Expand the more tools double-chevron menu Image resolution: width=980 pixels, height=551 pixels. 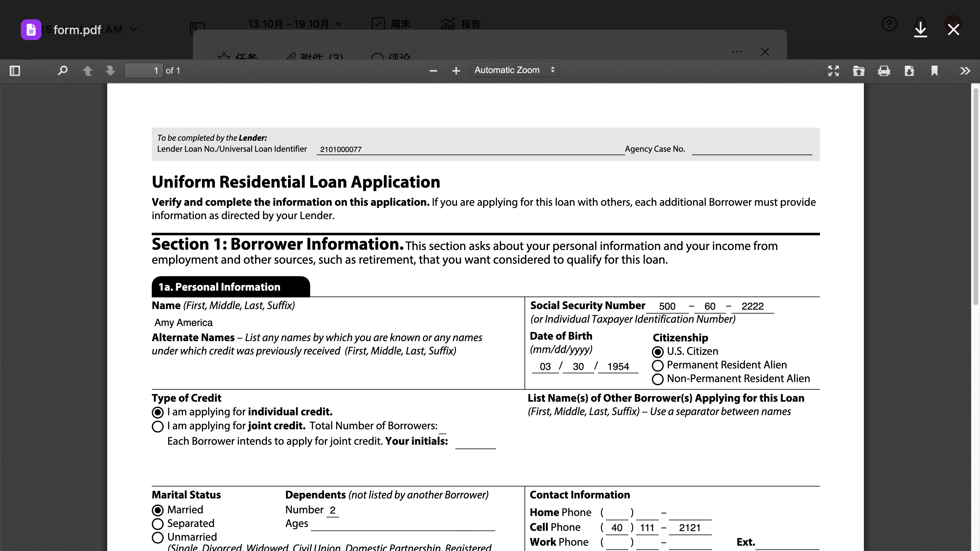click(x=965, y=71)
